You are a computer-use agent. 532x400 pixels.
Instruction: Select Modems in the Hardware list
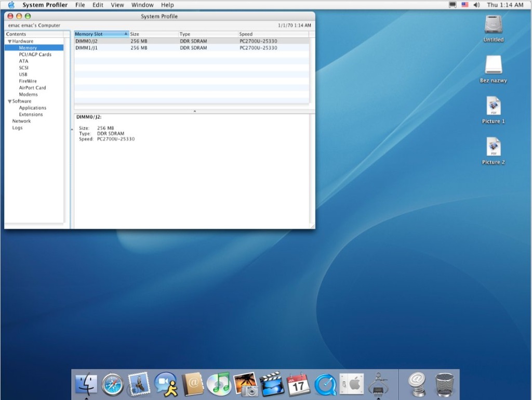[x=28, y=94]
